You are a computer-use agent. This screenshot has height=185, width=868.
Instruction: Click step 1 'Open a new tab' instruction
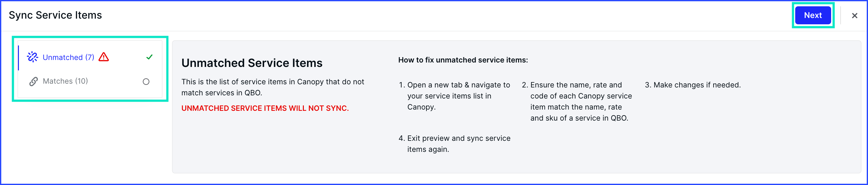[x=454, y=96]
